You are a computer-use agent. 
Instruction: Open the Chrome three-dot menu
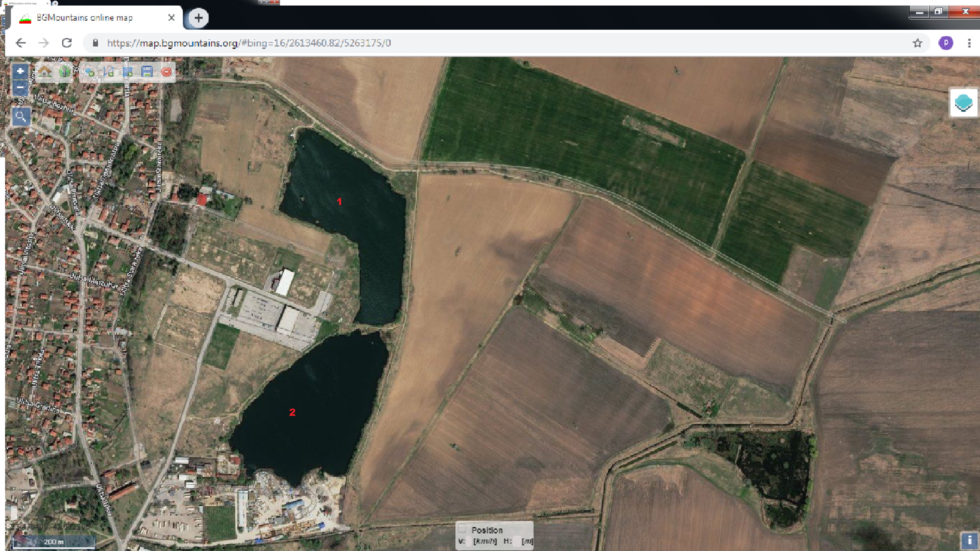pos(969,43)
